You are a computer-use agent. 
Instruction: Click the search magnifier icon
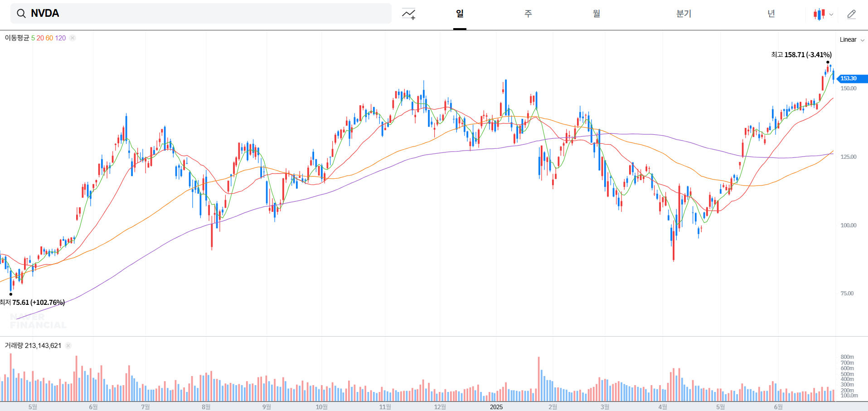click(21, 14)
